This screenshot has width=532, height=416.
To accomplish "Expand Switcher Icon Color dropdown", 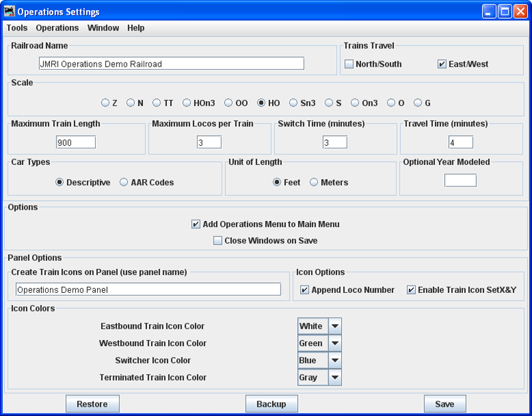I will point(335,361).
